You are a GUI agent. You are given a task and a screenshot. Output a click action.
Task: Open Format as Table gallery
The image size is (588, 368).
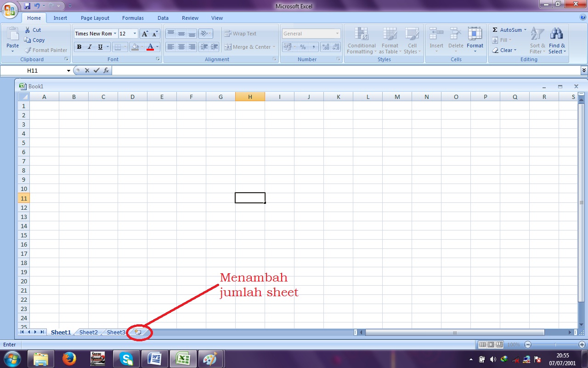[x=390, y=40]
